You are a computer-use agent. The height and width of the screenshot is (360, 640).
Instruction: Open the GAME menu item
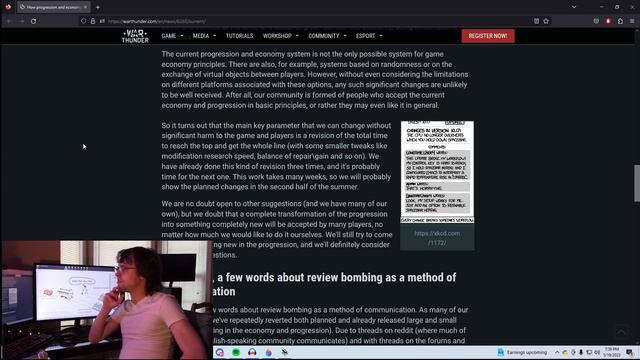(169, 36)
